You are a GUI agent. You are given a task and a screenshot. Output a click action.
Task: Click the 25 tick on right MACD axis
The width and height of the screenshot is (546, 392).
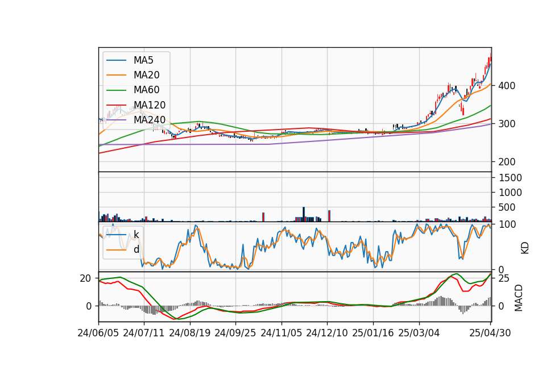coord(504,278)
